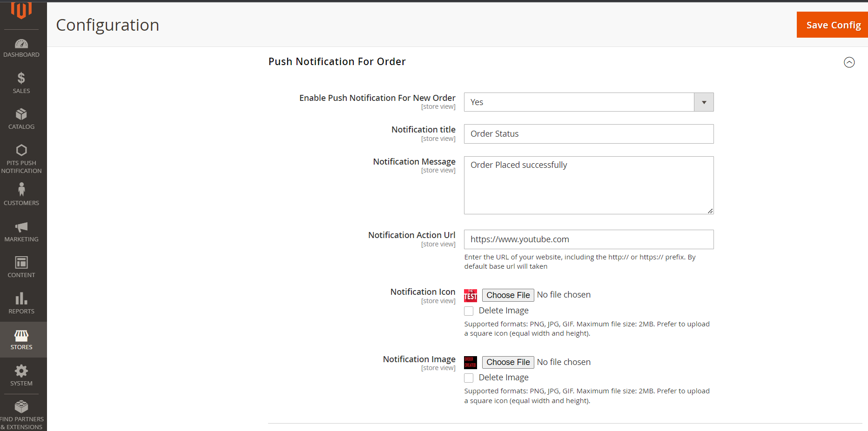Check Delete Image under Notification Image
This screenshot has width=868, height=431.
pyautogui.click(x=469, y=378)
